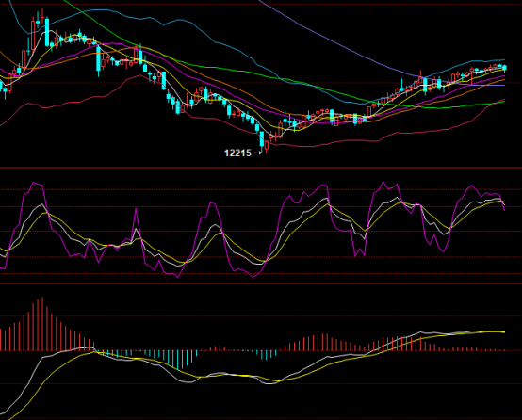Click the separator line between price chart and oscillator panel

(261, 168)
